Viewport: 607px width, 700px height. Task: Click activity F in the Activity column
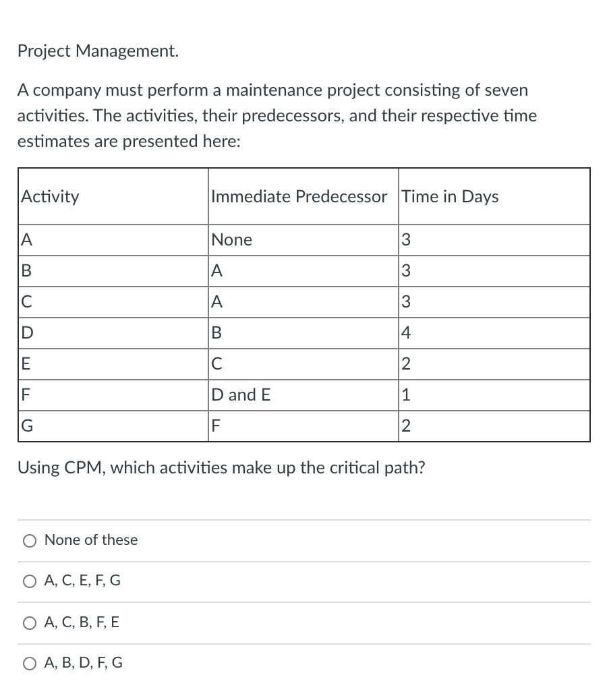[24, 395]
